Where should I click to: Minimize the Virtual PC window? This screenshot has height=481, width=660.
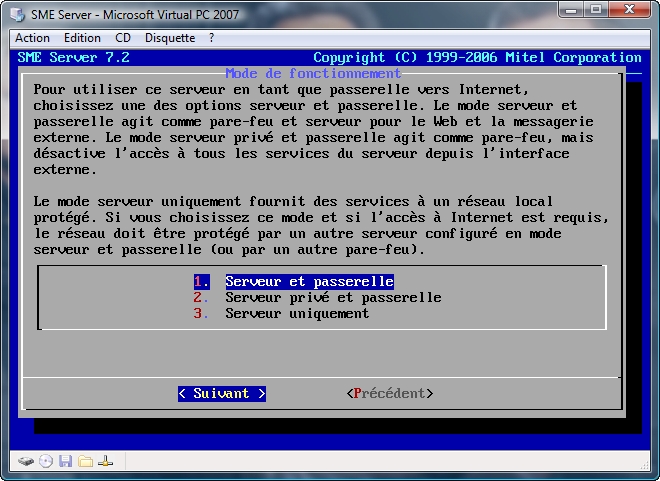[571, 9]
